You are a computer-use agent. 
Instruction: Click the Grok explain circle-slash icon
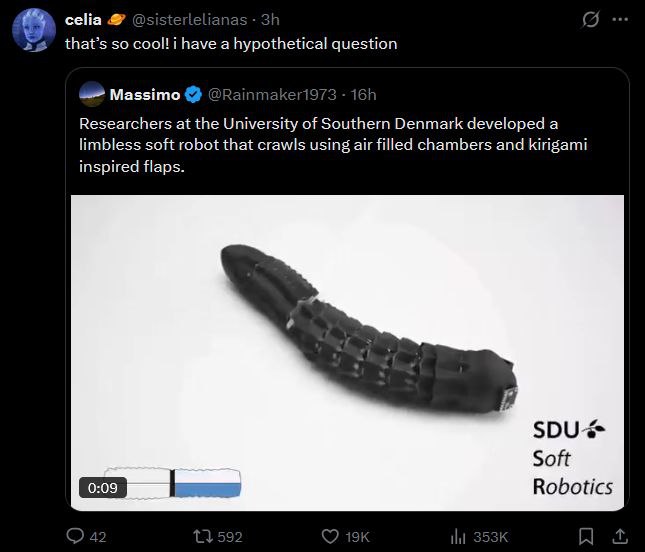point(590,19)
